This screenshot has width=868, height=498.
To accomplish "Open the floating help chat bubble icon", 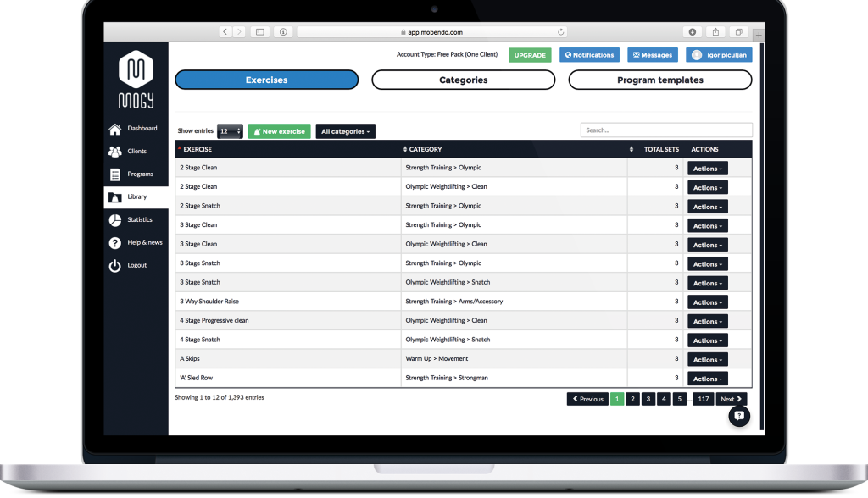I will pyautogui.click(x=739, y=416).
